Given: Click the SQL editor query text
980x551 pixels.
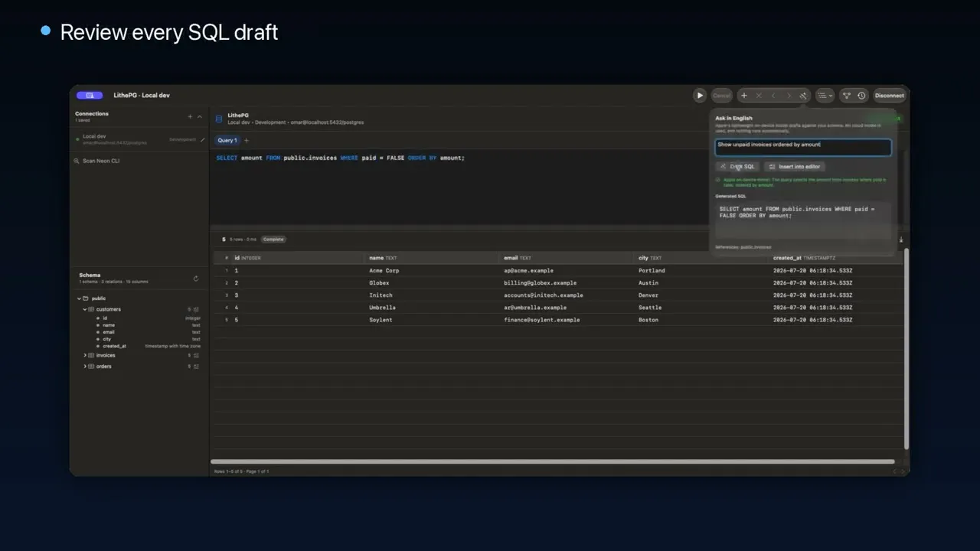Looking at the screenshot, I should [340, 158].
